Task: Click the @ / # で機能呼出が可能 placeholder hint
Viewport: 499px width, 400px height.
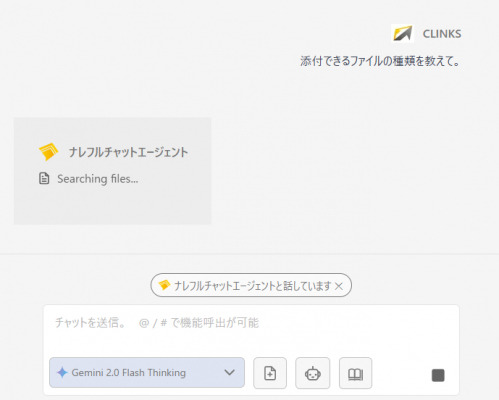Action: [199, 323]
